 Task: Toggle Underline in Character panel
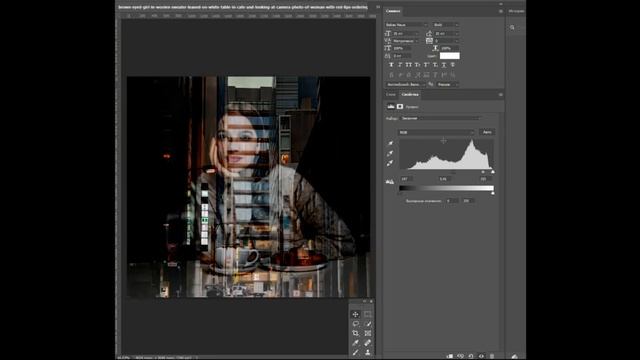coord(444,65)
